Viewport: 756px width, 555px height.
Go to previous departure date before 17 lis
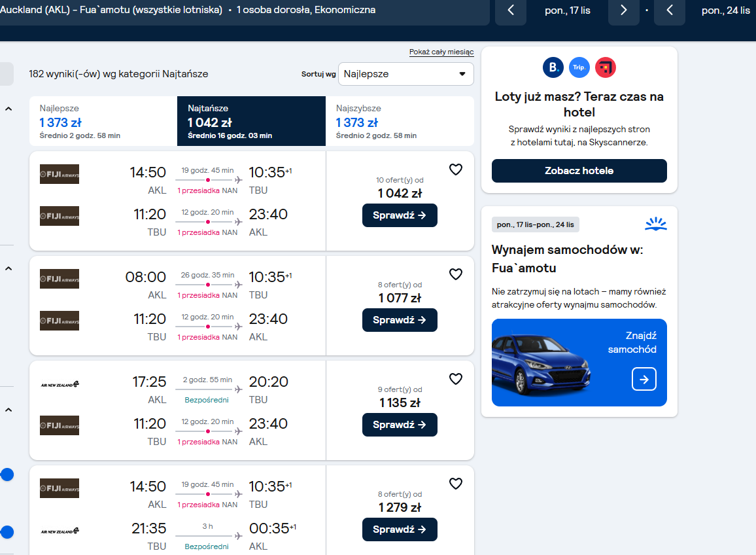tap(511, 10)
